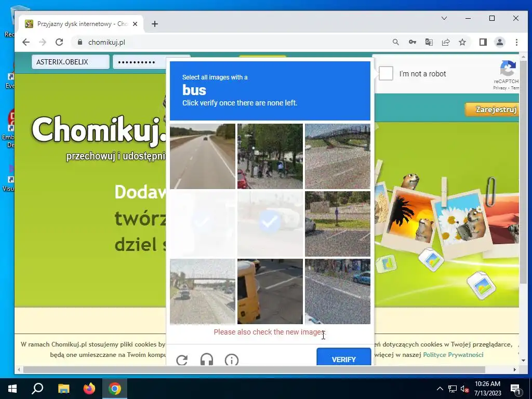This screenshot has width=532, height=399.
Task: Click the browser forward arrow
Action: [x=43, y=42]
